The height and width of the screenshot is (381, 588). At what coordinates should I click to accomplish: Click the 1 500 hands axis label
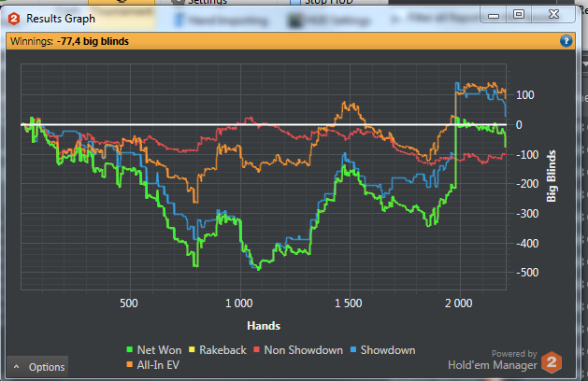[x=349, y=303]
